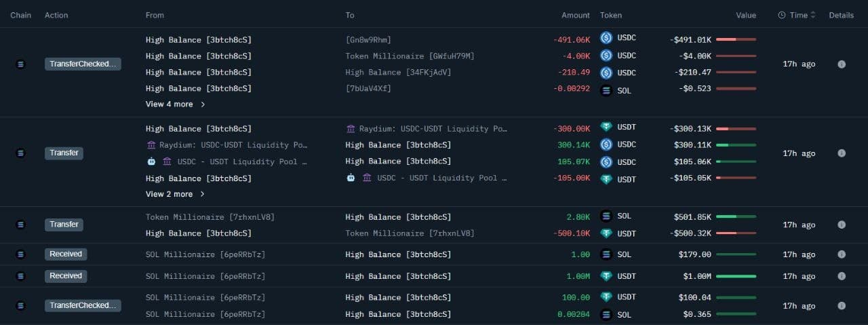The width and height of the screenshot is (868, 325).
Task: Click the topmost TransferChecked action badge
Action: 83,64
